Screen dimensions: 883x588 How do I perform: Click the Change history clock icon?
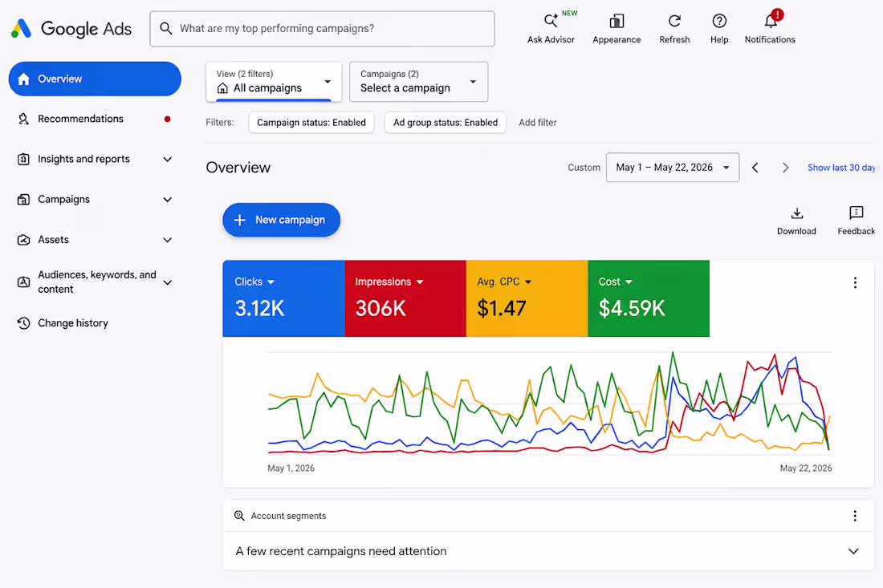tap(23, 323)
